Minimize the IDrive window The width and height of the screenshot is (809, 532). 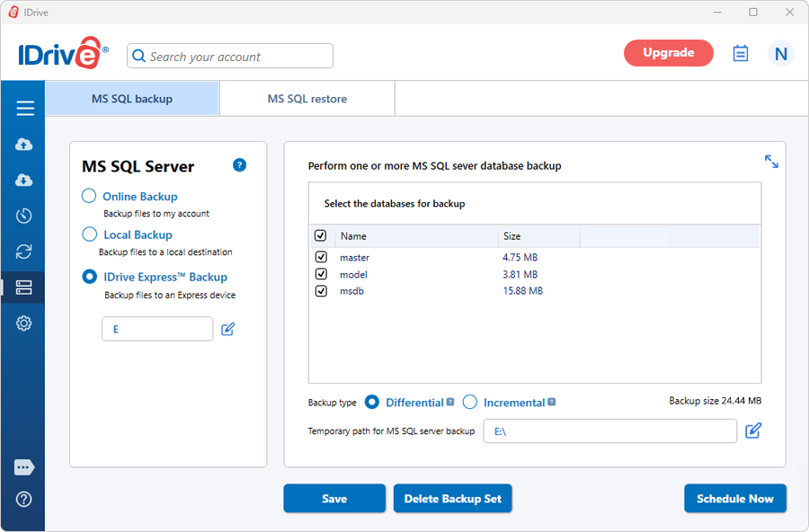tap(717, 12)
